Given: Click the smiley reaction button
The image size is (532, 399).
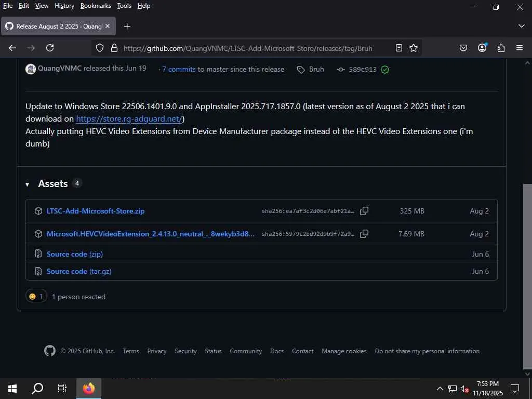Looking at the screenshot, I should tap(36, 297).
